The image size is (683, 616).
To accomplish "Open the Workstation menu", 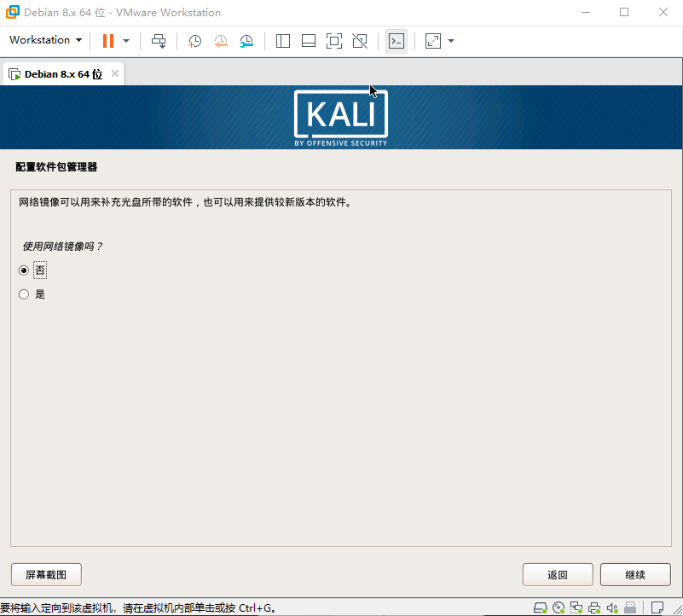I will tap(46, 40).
